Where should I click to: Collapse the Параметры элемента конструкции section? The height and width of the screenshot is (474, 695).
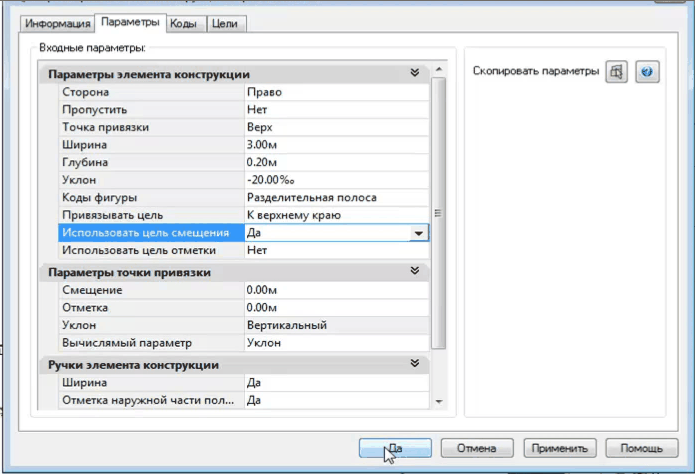click(x=415, y=74)
